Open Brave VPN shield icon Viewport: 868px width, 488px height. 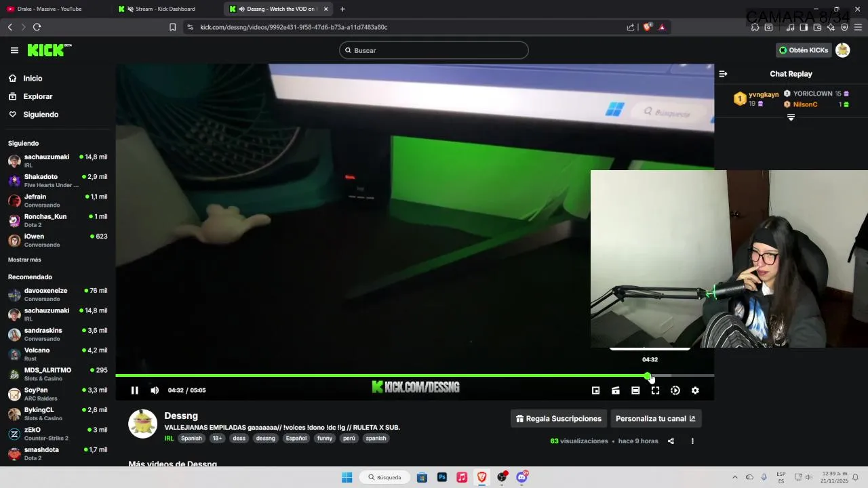click(x=844, y=27)
